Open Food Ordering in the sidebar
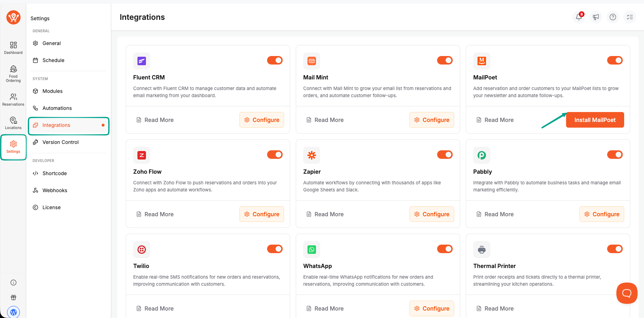 (x=13, y=74)
